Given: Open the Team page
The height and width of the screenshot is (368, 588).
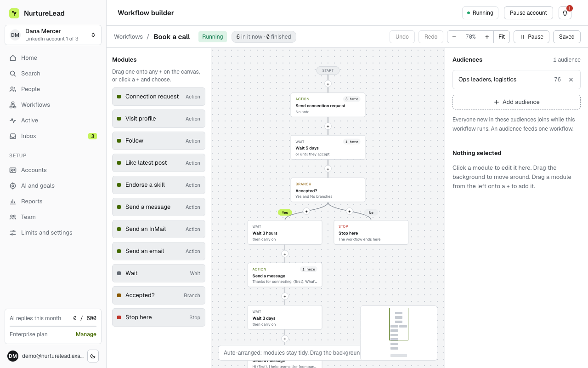Looking at the screenshot, I should (53, 217).
